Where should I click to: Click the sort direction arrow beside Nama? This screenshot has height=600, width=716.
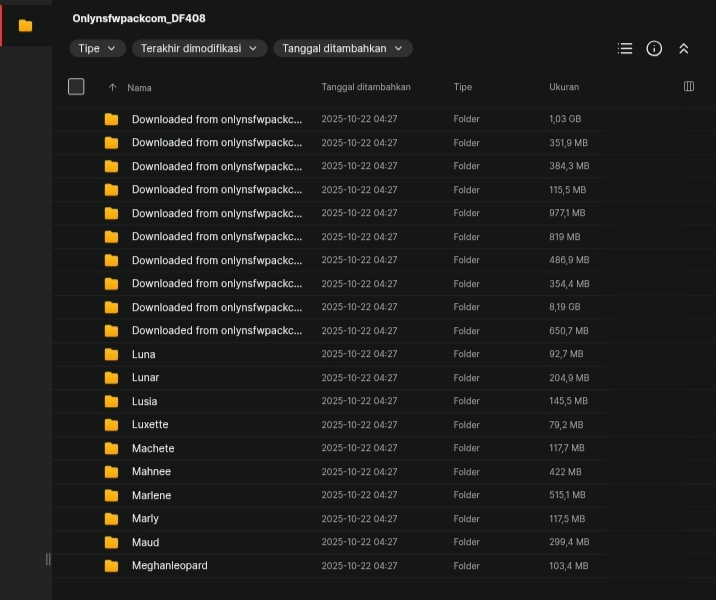pyautogui.click(x=112, y=88)
